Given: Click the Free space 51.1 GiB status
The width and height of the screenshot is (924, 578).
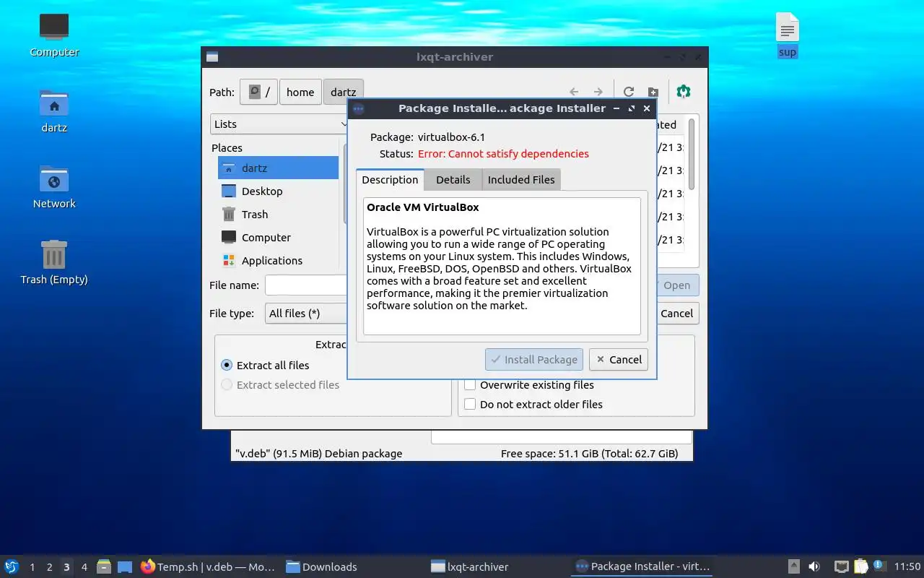Looking at the screenshot, I should [589, 454].
